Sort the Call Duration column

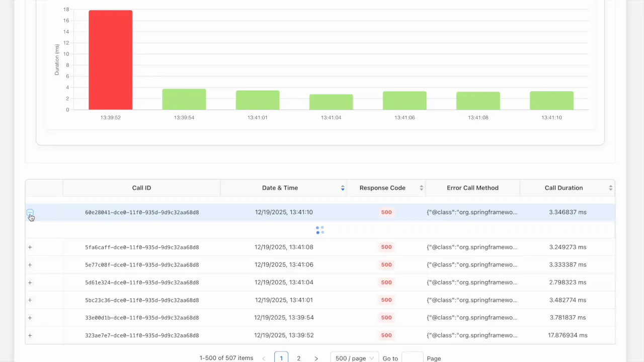click(610, 188)
